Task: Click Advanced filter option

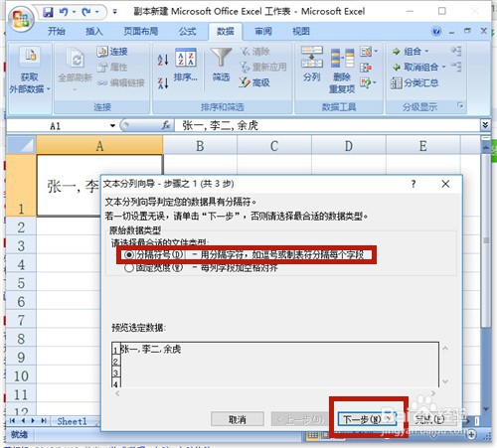Action: pyautogui.click(x=254, y=82)
